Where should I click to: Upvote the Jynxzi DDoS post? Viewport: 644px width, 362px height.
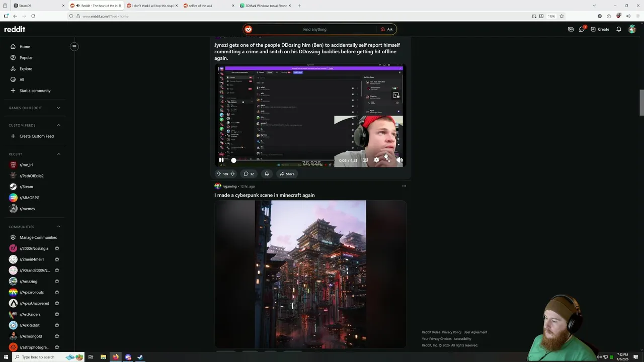point(219,173)
